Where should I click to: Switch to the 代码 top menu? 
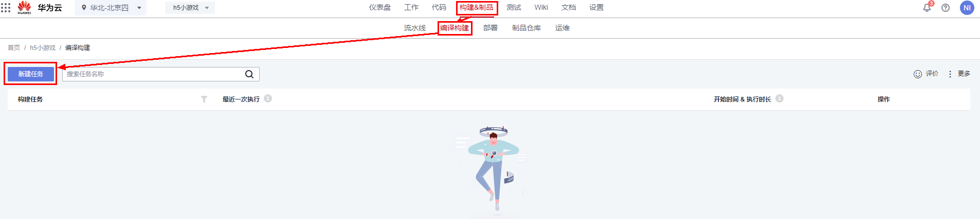click(x=439, y=7)
